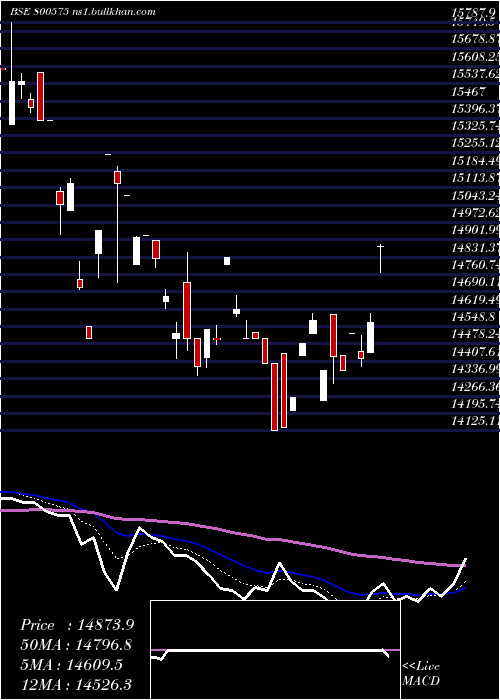
Task: Select the 15043.24 price axis label
Action: click(x=475, y=196)
